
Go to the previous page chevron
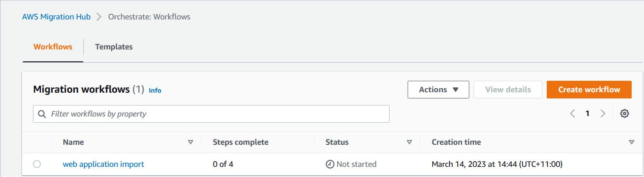[572, 113]
